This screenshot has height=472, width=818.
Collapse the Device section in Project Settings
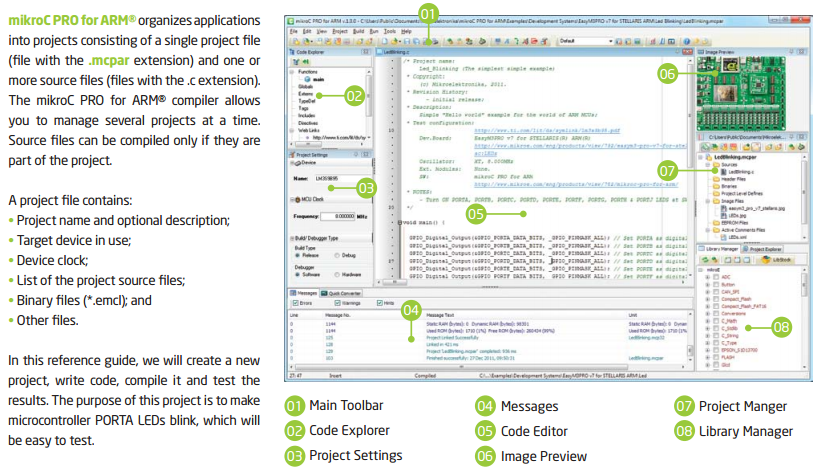click(292, 163)
